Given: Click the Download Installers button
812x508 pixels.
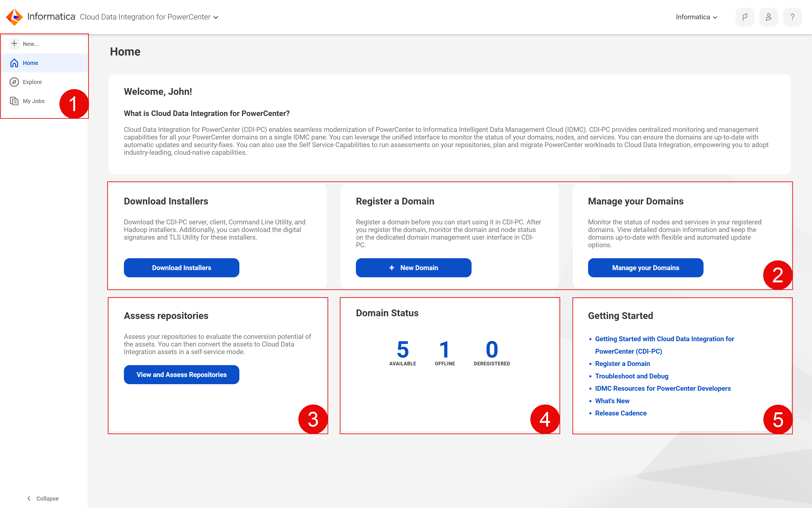Looking at the screenshot, I should [181, 268].
